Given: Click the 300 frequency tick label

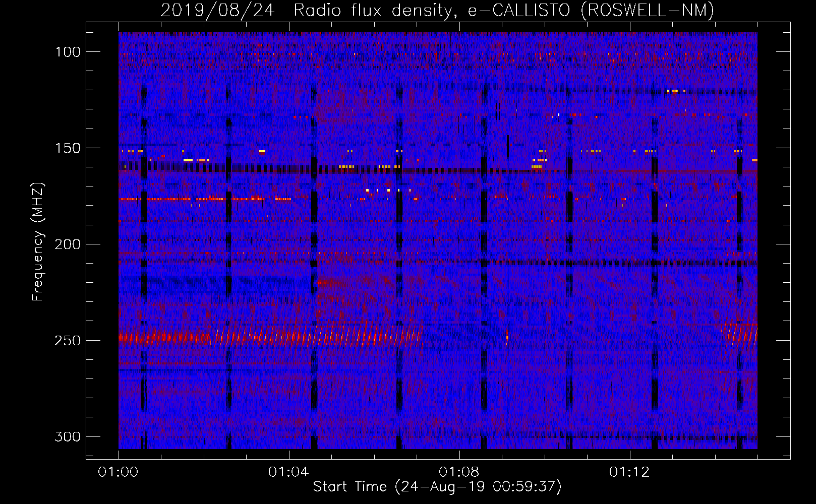Looking at the screenshot, I should (68, 436).
